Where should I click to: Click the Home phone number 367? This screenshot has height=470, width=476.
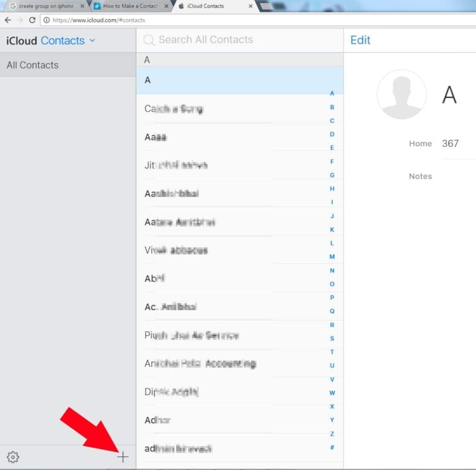[450, 144]
